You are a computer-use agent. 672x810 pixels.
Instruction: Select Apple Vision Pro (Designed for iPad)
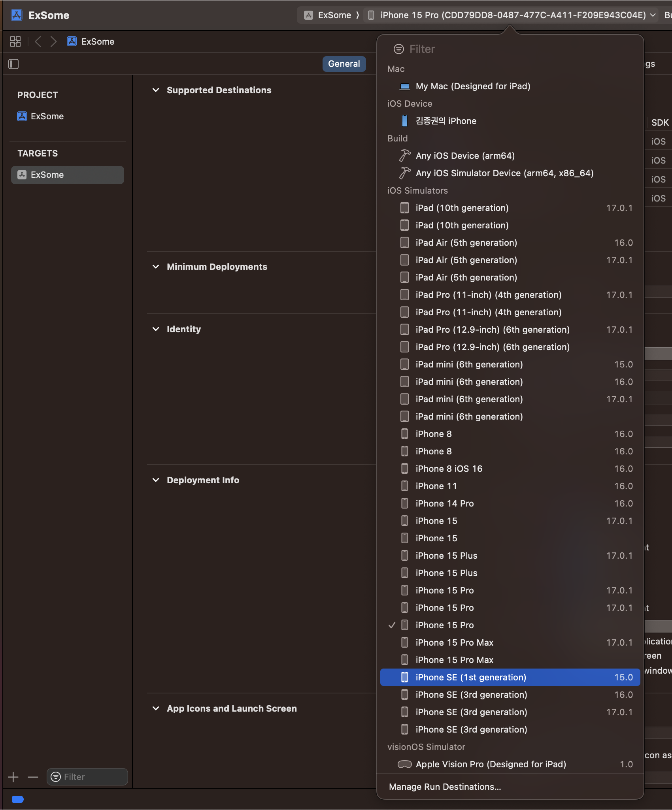tap(510, 764)
